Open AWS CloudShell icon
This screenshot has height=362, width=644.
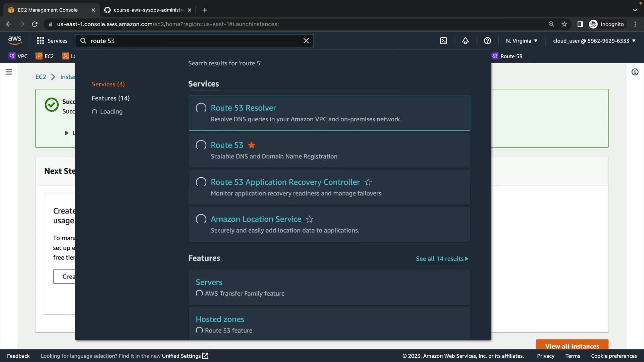point(443,41)
